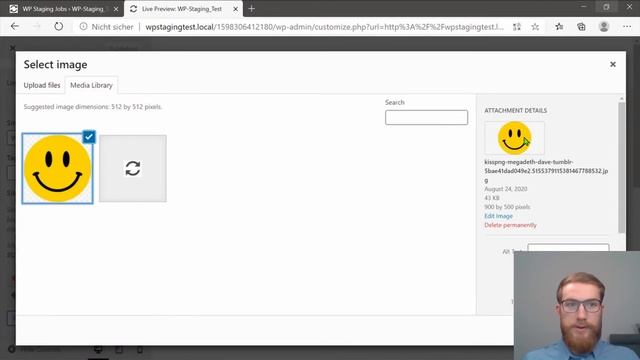This screenshot has height=360, width=640.
Task: Select Live Preview WP-Staging_Test tab
Action: point(182,9)
